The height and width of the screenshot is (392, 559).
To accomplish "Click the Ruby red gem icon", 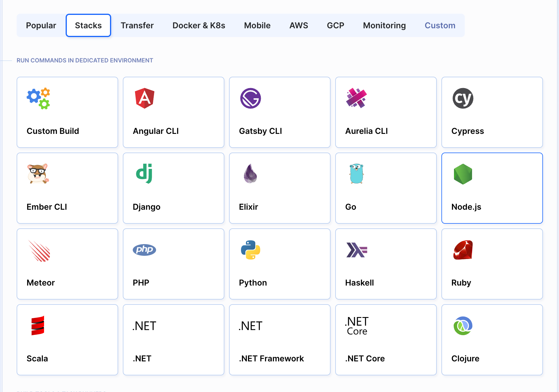I will tap(463, 250).
